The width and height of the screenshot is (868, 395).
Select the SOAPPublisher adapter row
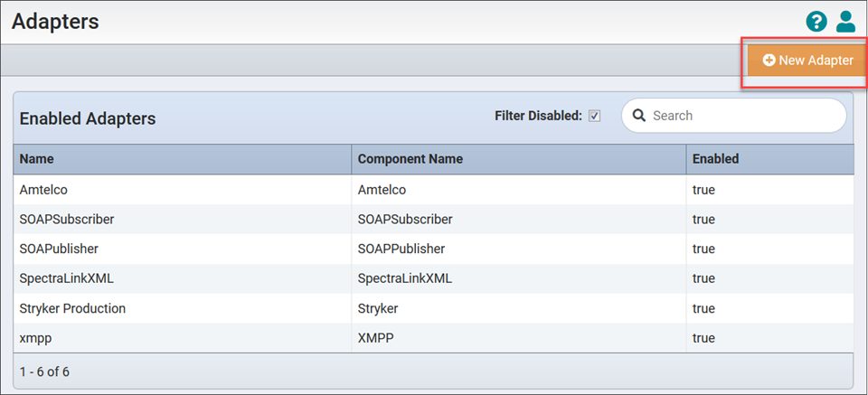pyautogui.click(x=59, y=249)
